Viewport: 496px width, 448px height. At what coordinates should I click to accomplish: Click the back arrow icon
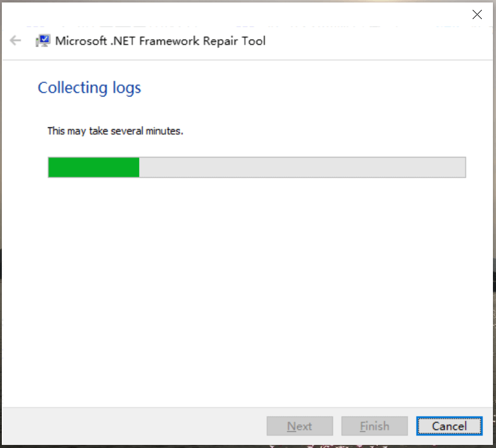[x=15, y=41]
